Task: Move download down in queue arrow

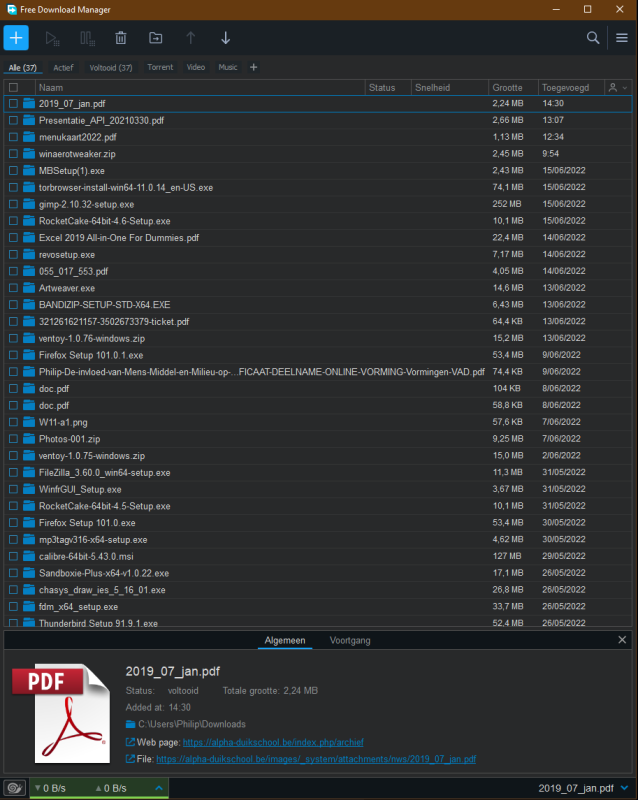Action: 226,38
